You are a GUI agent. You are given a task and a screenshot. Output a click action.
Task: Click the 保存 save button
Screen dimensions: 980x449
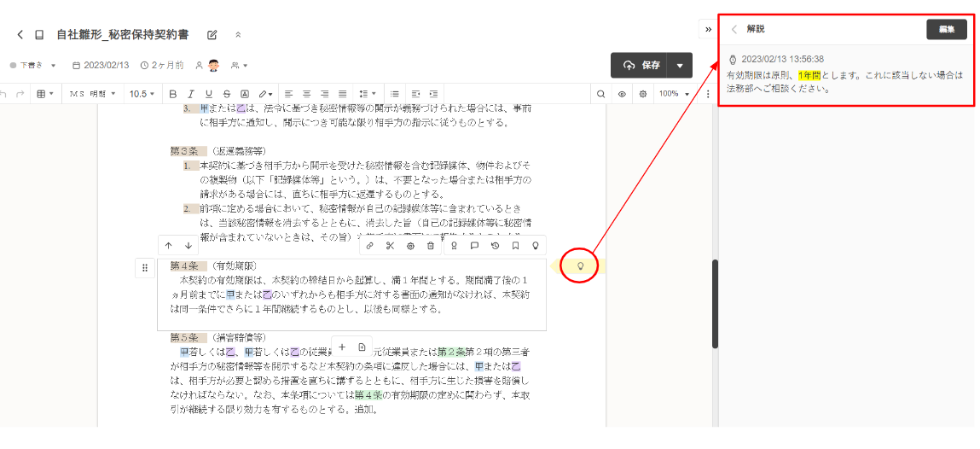tap(640, 66)
